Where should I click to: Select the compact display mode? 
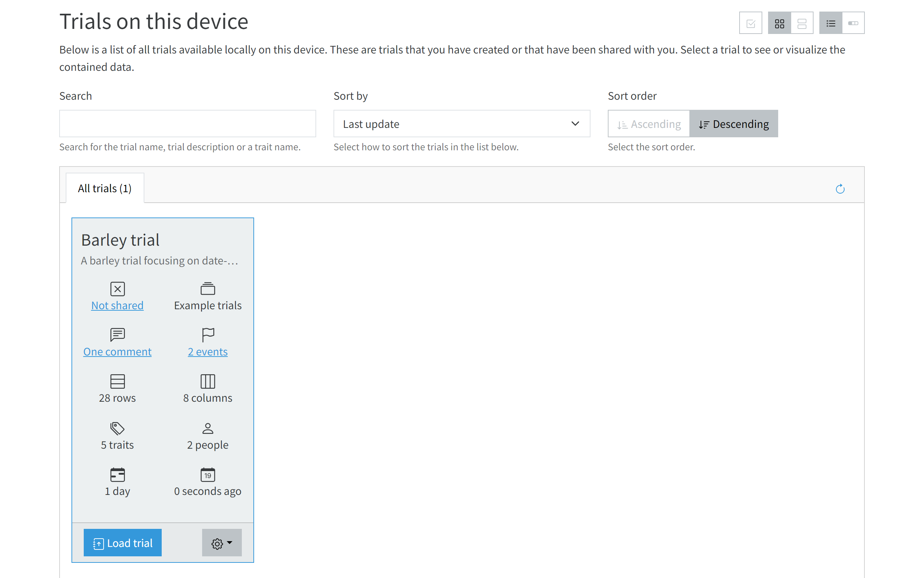tap(853, 23)
